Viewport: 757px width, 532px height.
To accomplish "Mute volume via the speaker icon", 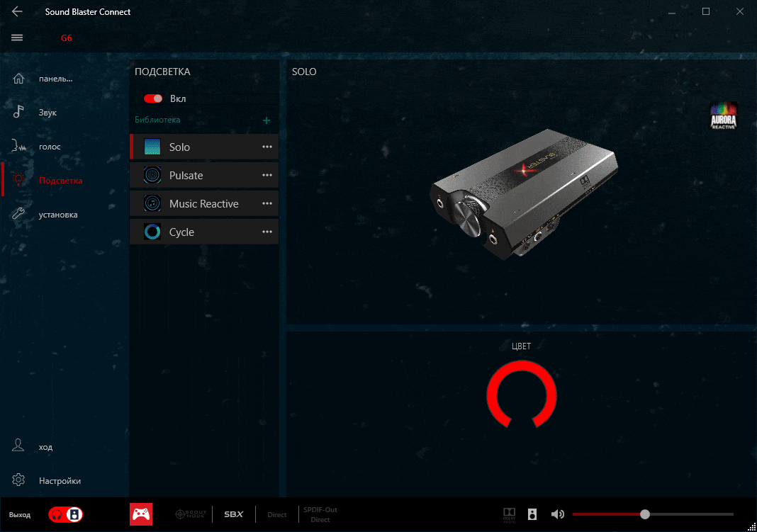I will [x=558, y=514].
